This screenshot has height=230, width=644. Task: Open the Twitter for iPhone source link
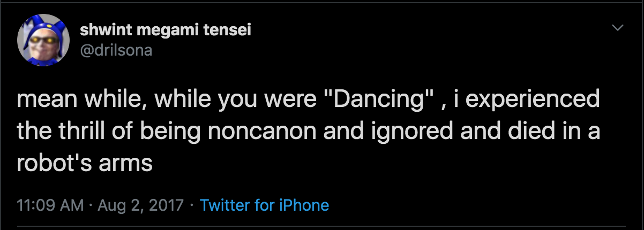pyautogui.click(x=264, y=204)
